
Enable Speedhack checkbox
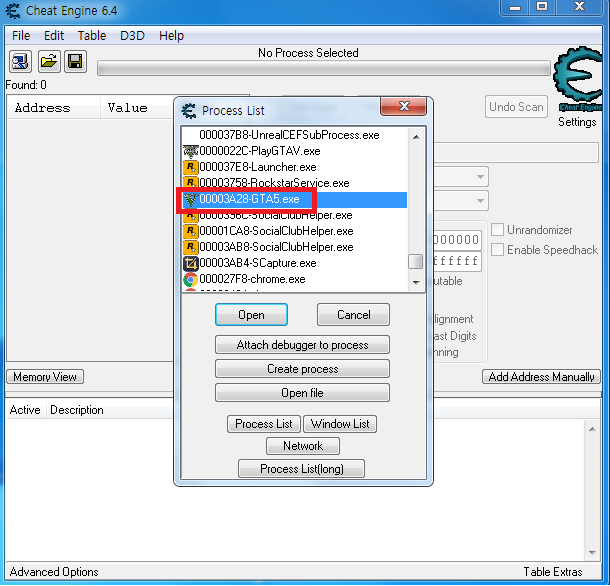click(x=498, y=250)
